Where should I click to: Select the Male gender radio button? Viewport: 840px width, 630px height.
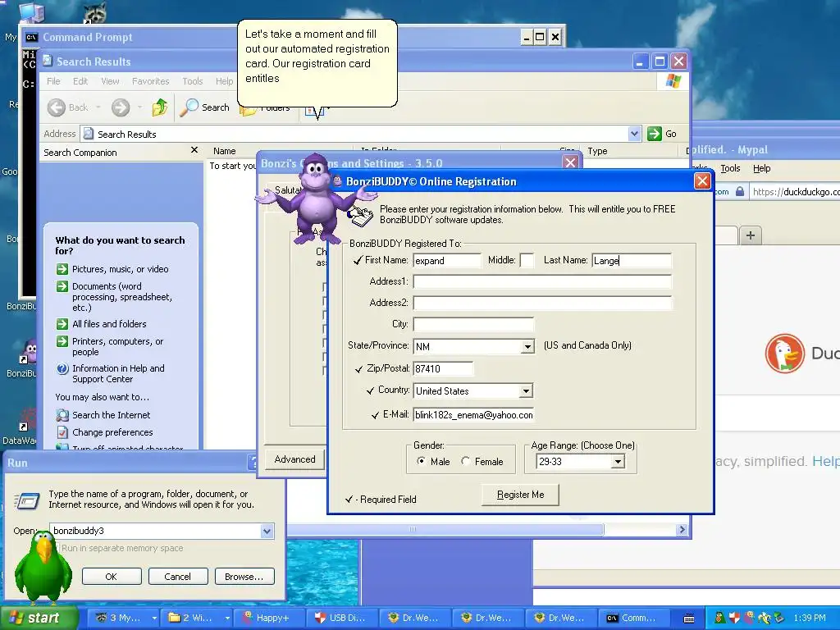pyautogui.click(x=421, y=461)
